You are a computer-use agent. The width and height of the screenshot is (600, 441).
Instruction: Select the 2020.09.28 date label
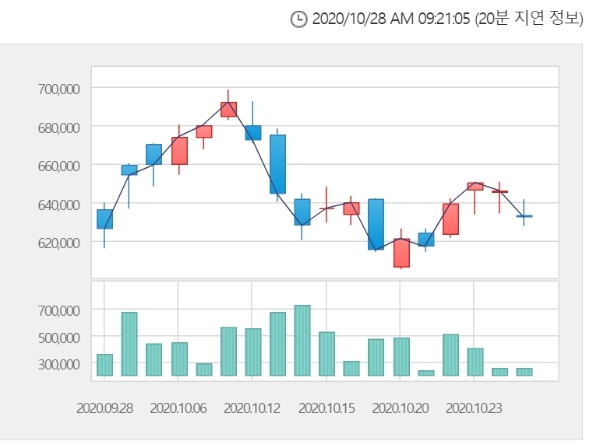point(104,408)
